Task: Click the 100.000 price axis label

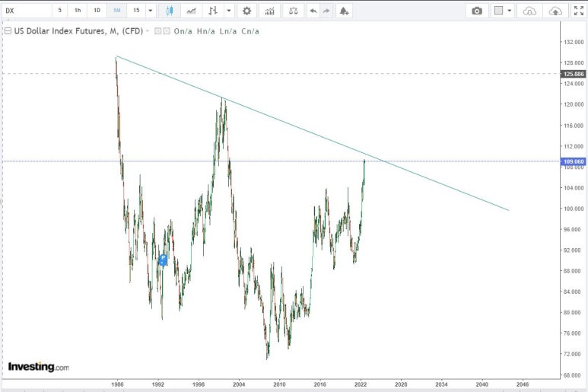Action: tap(574, 209)
